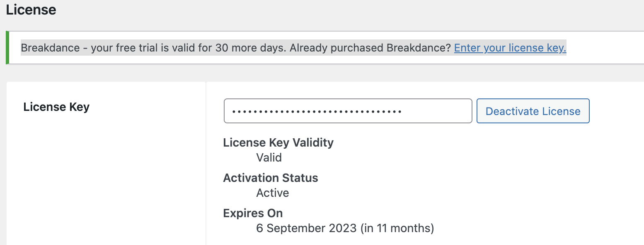Image resolution: width=644 pixels, height=245 pixels.
Task: Select the License Key Validity heading
Action: 278,142
